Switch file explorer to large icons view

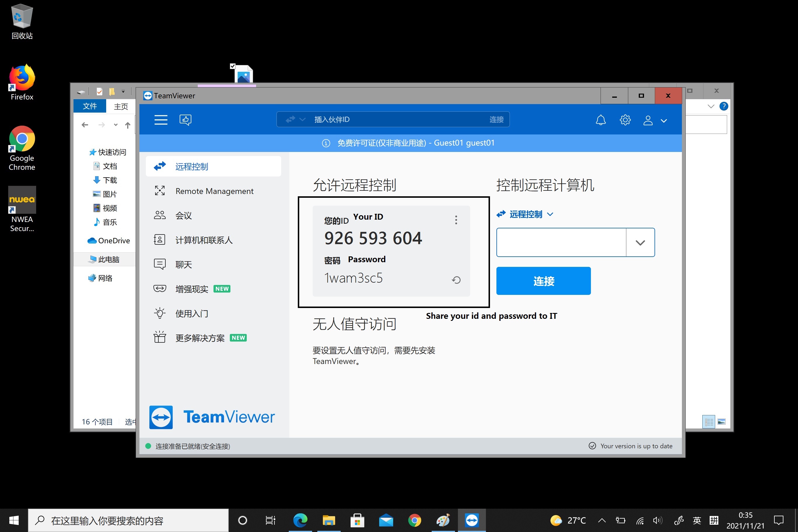click(722, 422)
